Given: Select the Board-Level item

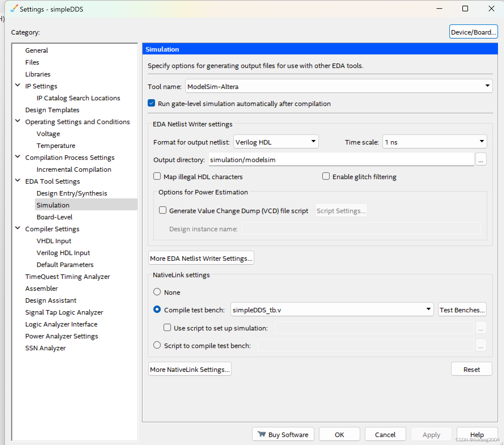Looking at the screenshot, I should pos(54,217).
